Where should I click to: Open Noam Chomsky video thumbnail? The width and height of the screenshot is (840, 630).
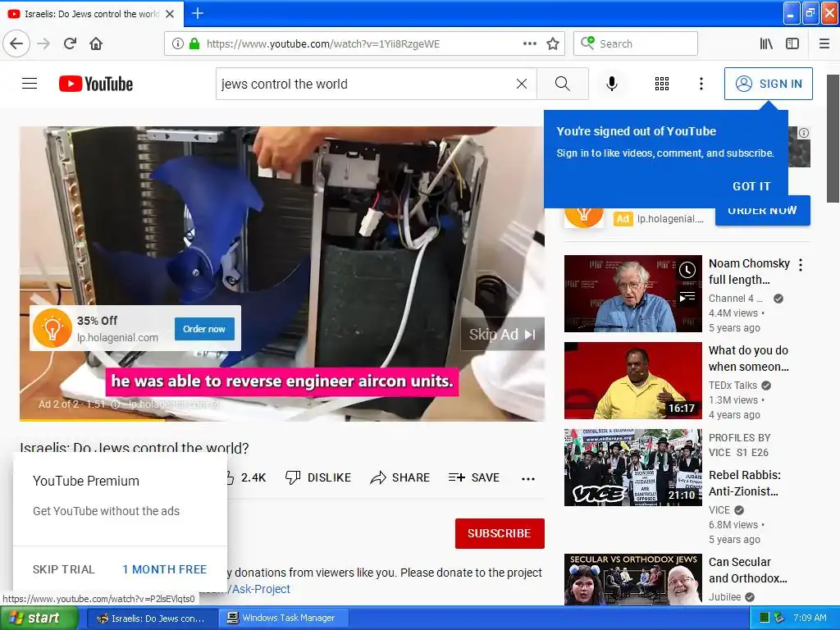(632, 294)
